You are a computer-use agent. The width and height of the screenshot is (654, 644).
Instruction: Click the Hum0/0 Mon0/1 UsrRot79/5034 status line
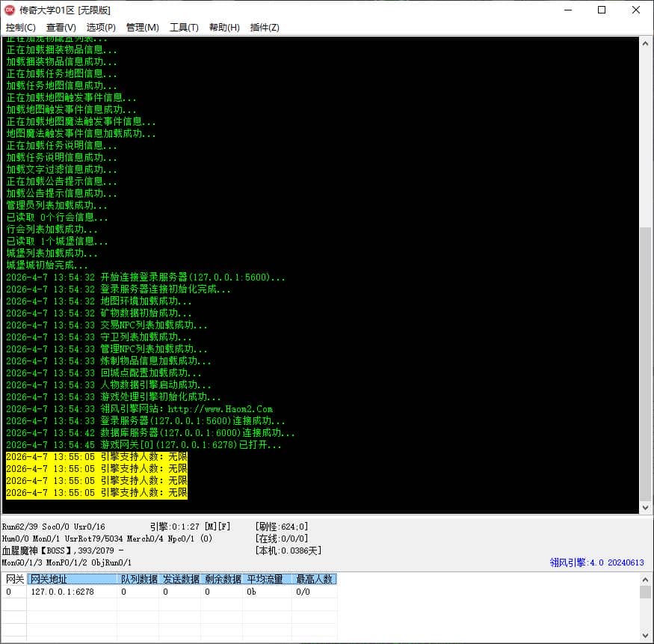pos(107,539)
